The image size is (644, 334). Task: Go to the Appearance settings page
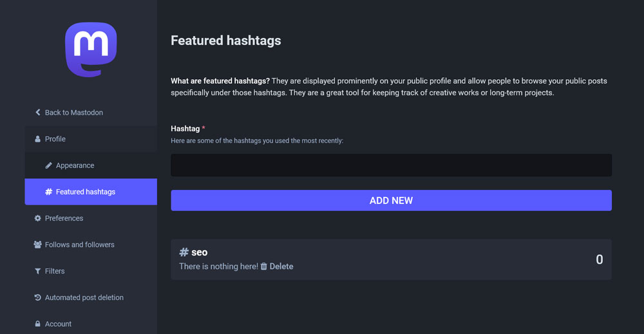point(75,165)
